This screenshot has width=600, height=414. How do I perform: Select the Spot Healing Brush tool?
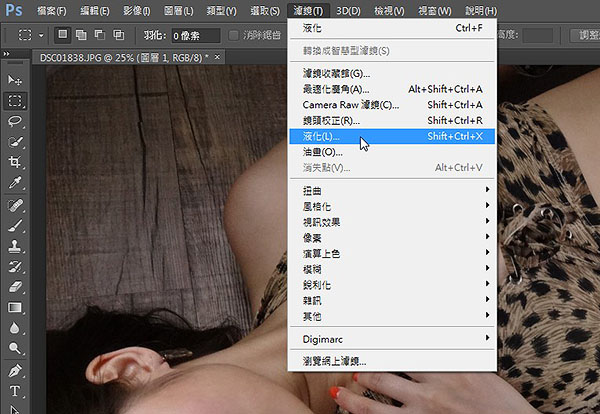click(x=15, y=205)
